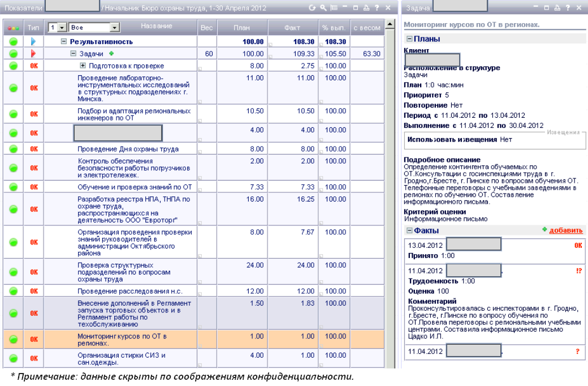Viewport: 588px width, 386px height.
Task: Collapse the Факты section
Action: (x=409, y=230)
